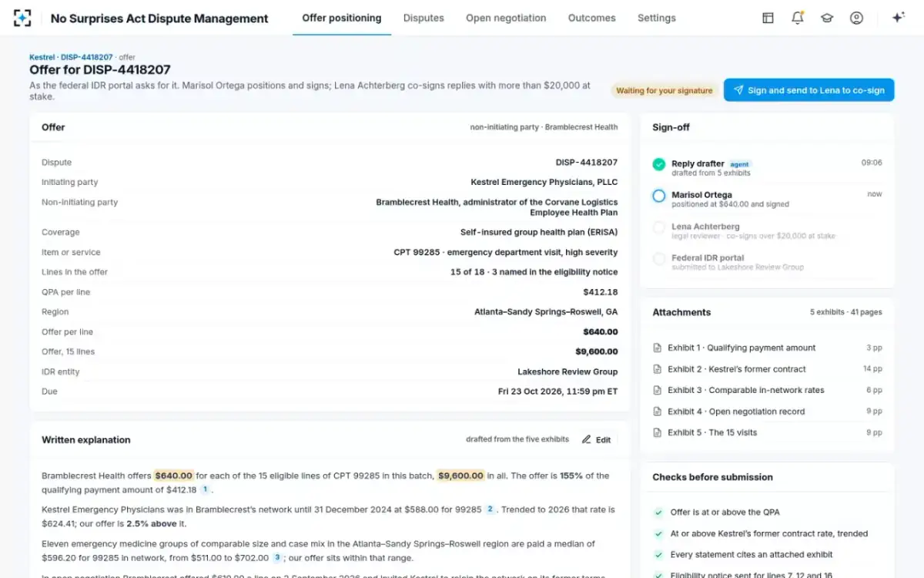Viewport: 924px width, 578px height.
Task: Open the sparkle AI assistant icon
Action: pos(898,18)
